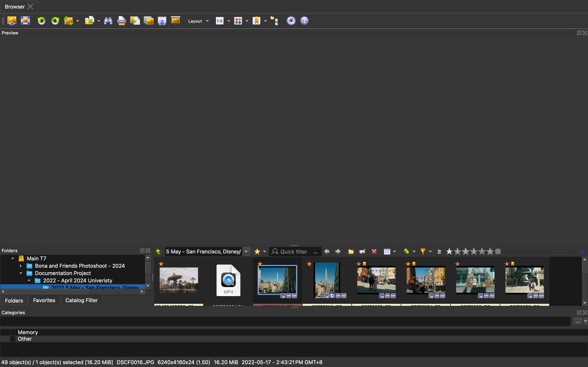Switch to the Favorites tab

click(x=44, y=300)
